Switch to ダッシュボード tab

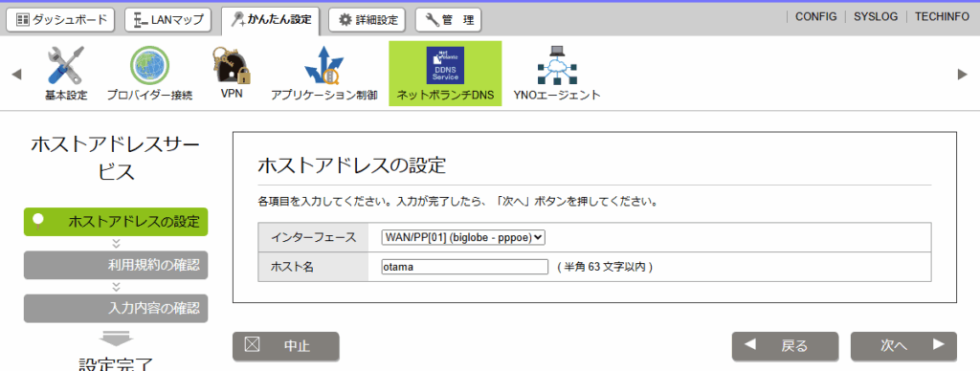[60, 19]
